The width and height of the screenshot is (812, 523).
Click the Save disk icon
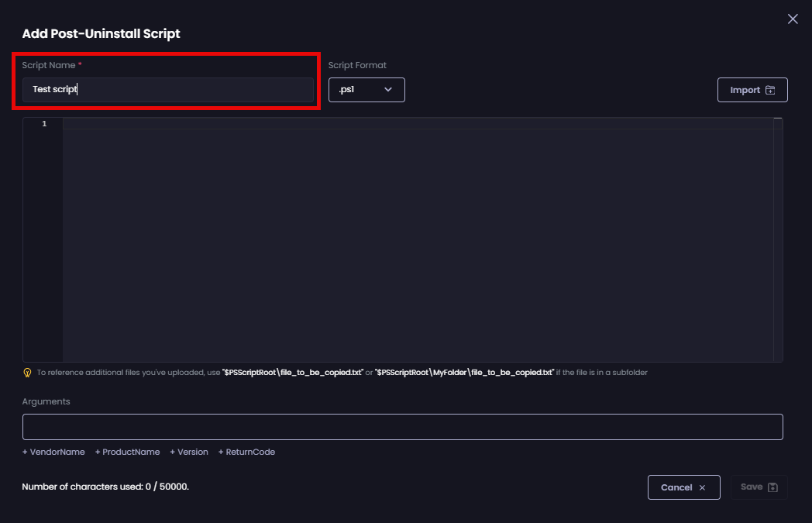[771, 487]
